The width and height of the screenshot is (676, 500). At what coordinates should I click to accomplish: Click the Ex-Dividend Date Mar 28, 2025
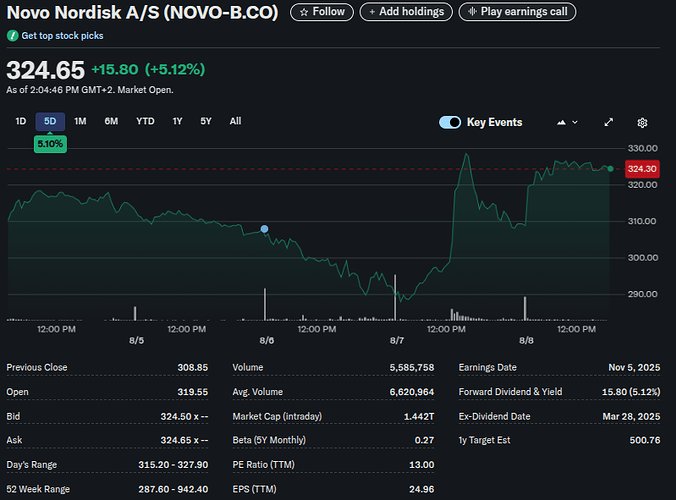tap(631, 416)
